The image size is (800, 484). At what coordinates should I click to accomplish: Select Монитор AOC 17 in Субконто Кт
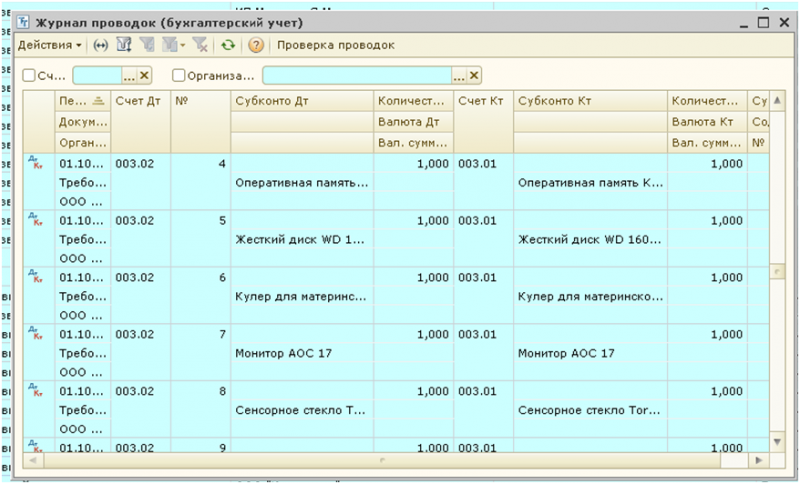pos(590,353)
